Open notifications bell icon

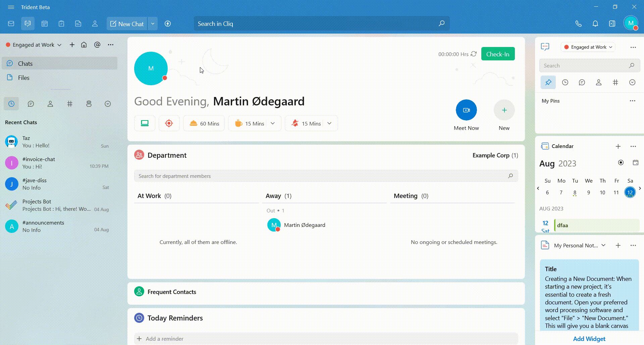point(595,23)
